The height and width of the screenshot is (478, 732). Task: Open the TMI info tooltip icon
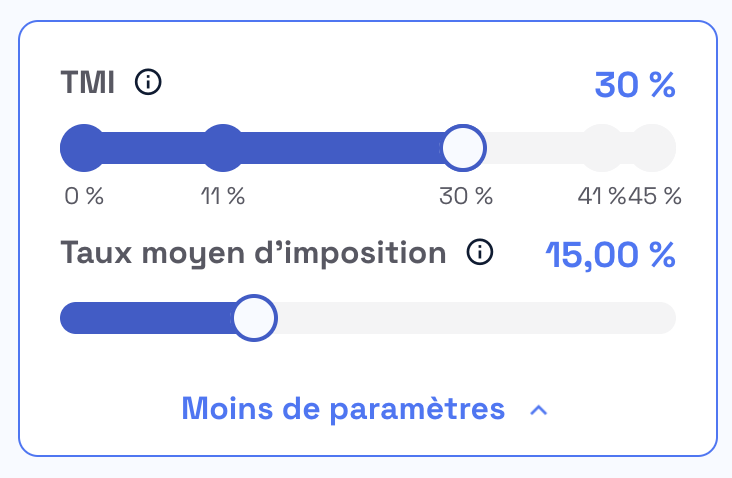tap(148, 82)
